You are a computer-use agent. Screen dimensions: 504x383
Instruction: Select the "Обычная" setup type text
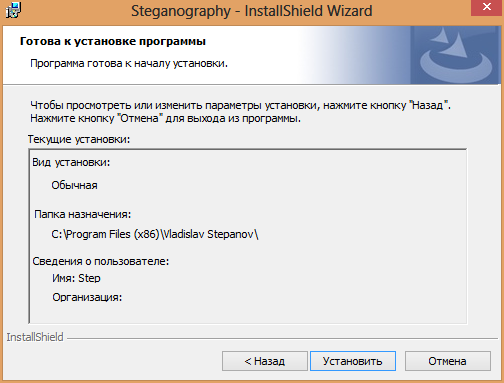[x=74, y=185]
